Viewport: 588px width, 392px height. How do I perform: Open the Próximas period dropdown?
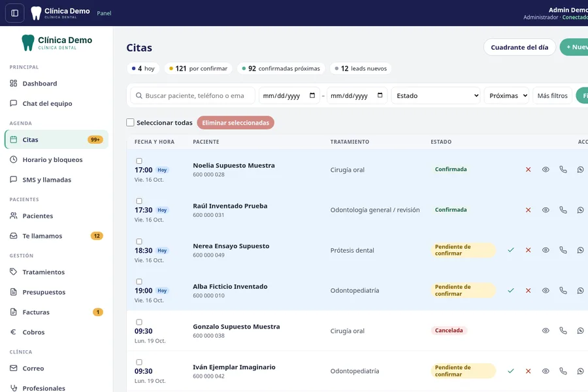point(506,95)
